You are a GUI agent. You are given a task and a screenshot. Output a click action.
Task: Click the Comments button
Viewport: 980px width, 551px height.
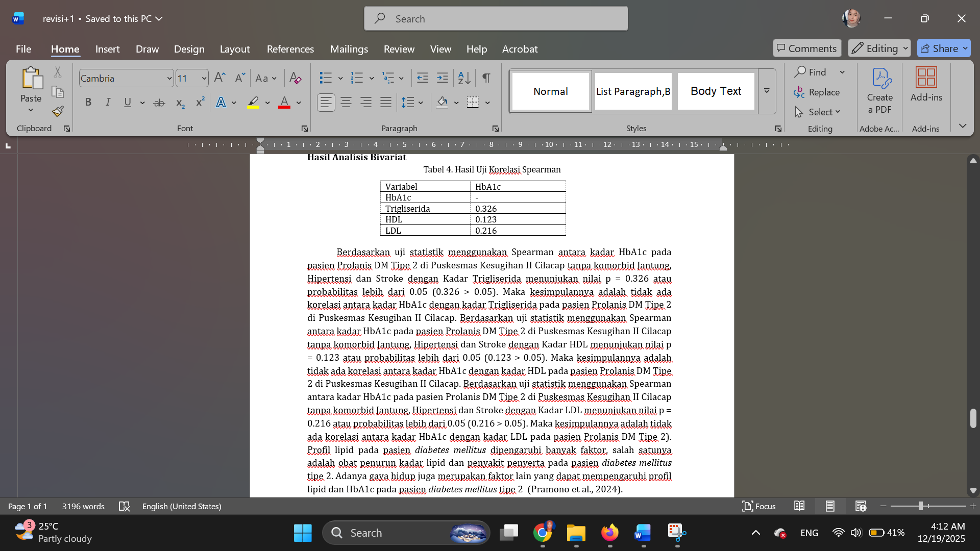(806, 48)
